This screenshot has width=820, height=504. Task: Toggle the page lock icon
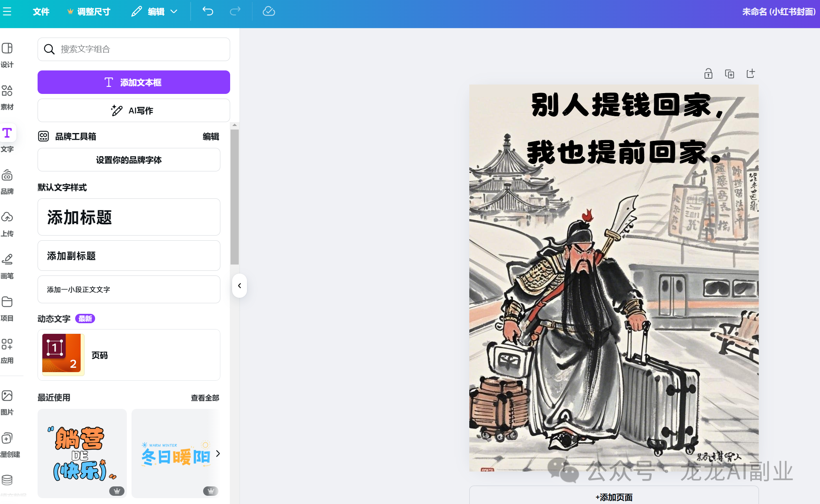(x=708, y=74)
